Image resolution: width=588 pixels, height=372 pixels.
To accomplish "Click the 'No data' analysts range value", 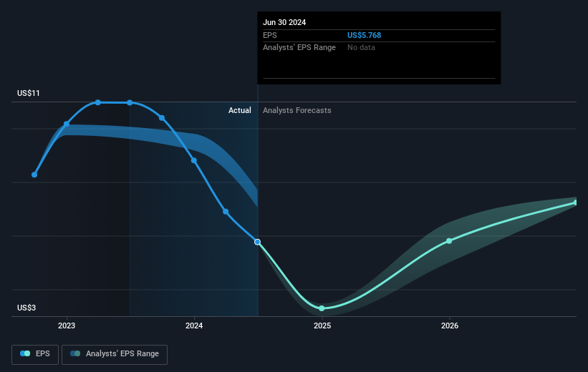I will click(361, 48).
